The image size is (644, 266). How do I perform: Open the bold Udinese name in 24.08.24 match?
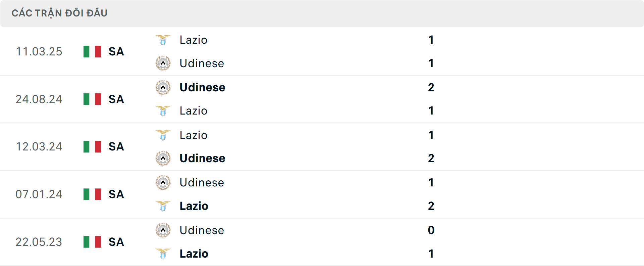[202, 87]
